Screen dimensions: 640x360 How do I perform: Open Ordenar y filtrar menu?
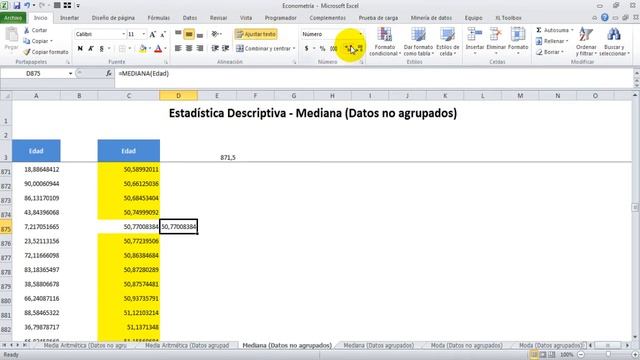click(x=586, y=42)
